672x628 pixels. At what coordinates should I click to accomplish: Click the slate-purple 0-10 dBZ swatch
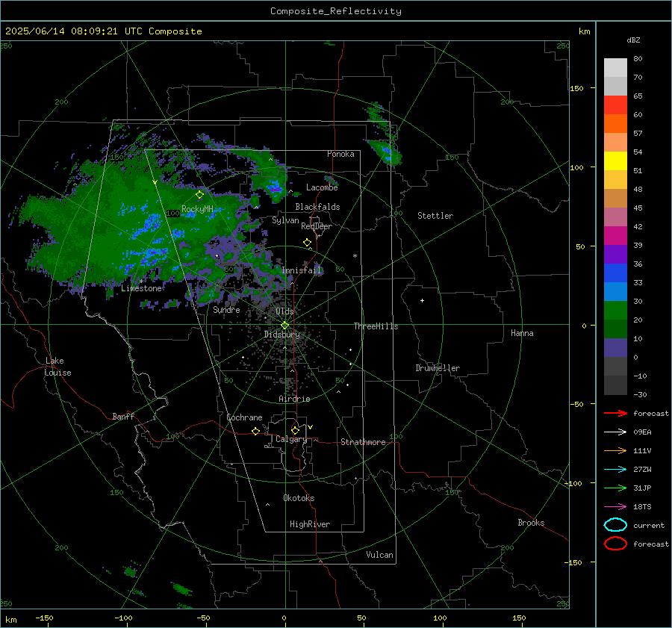click(x=615, y=348)
